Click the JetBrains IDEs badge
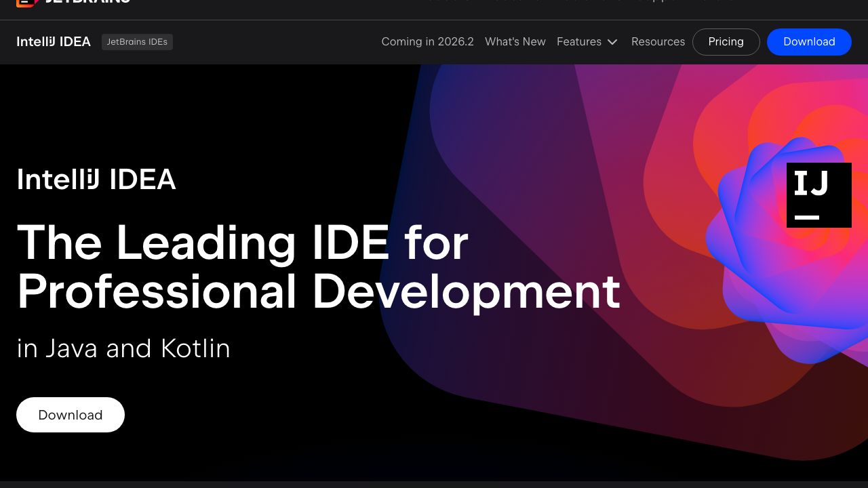The image size is (868, 488). pyautogui.click(x=137, y=42)
